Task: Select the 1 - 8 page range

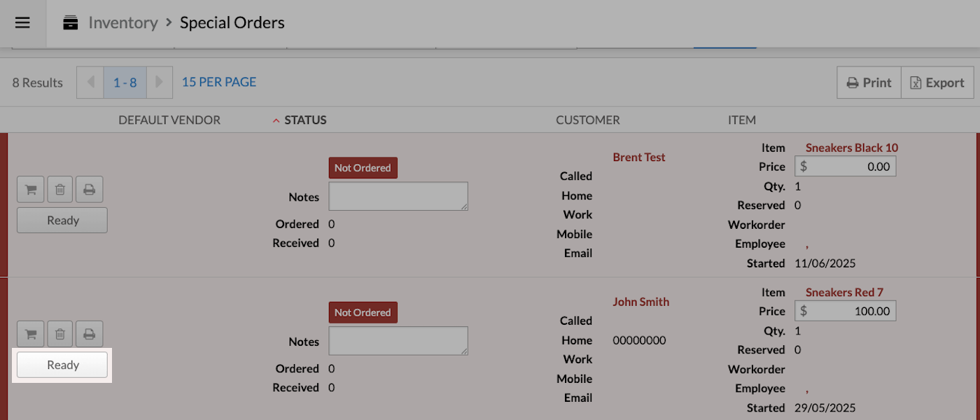Action: point(125,83)
